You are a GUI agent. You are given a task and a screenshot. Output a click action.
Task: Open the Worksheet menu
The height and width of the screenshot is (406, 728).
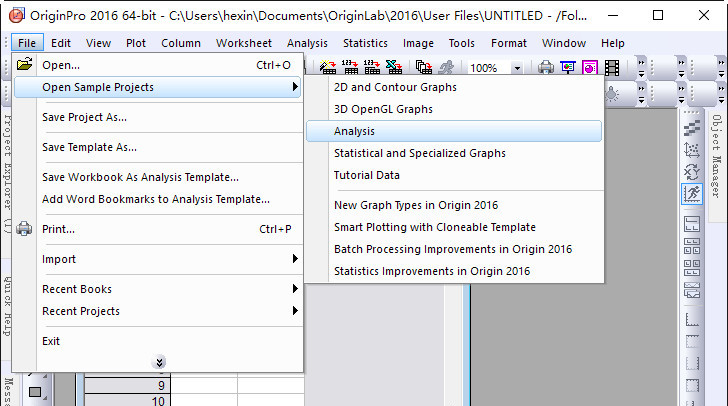coord(244,43)
